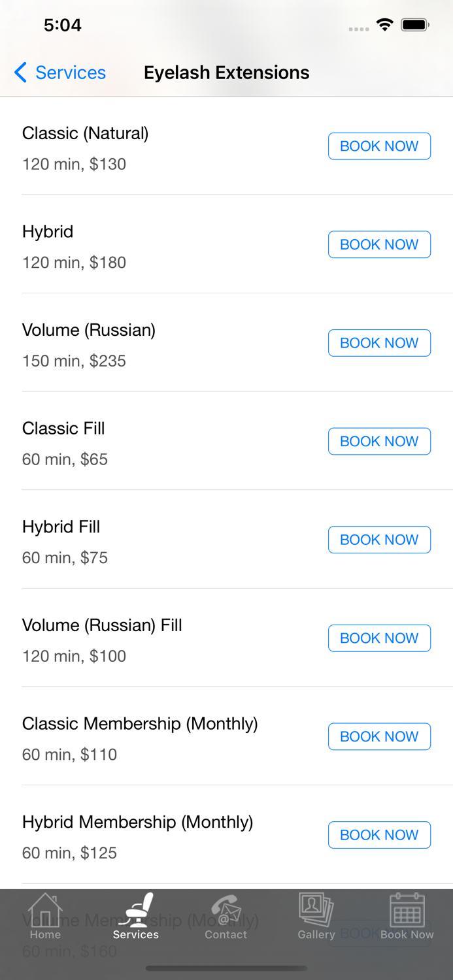
Task: Tap Book Now for Classic Fill
Action: (x=379, y=442)
